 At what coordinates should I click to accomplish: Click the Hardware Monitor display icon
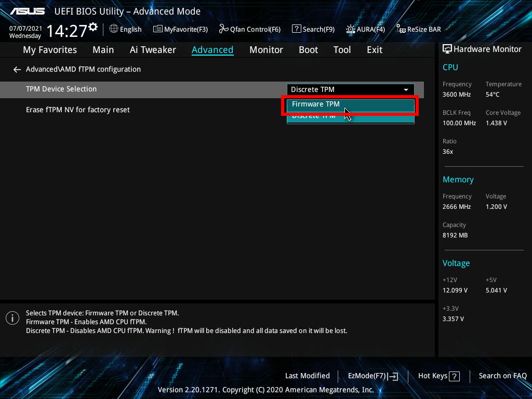click(x=447, y=49)
